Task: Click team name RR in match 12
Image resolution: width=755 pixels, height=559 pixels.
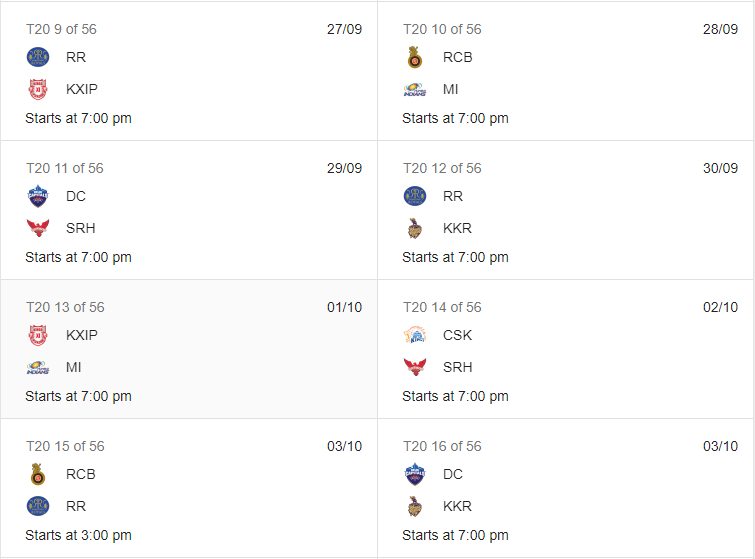Action: tap(453, 196)
